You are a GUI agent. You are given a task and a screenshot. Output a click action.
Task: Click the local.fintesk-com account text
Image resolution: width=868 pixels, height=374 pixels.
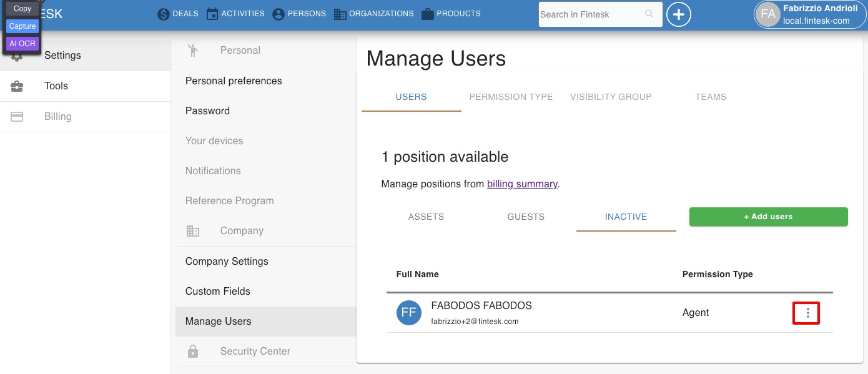[816, 21]
